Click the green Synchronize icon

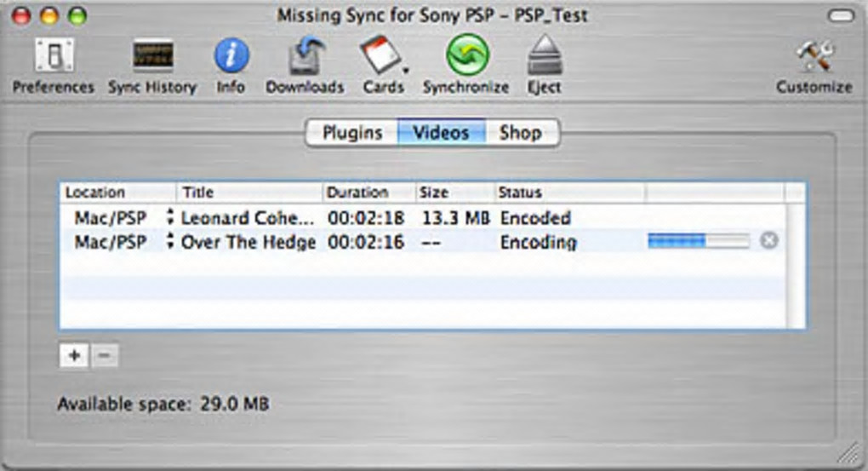[465, 58]
